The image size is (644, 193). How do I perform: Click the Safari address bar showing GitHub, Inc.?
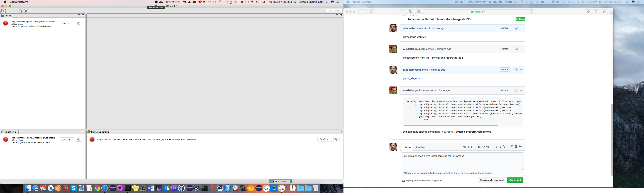tap(478, 12)
